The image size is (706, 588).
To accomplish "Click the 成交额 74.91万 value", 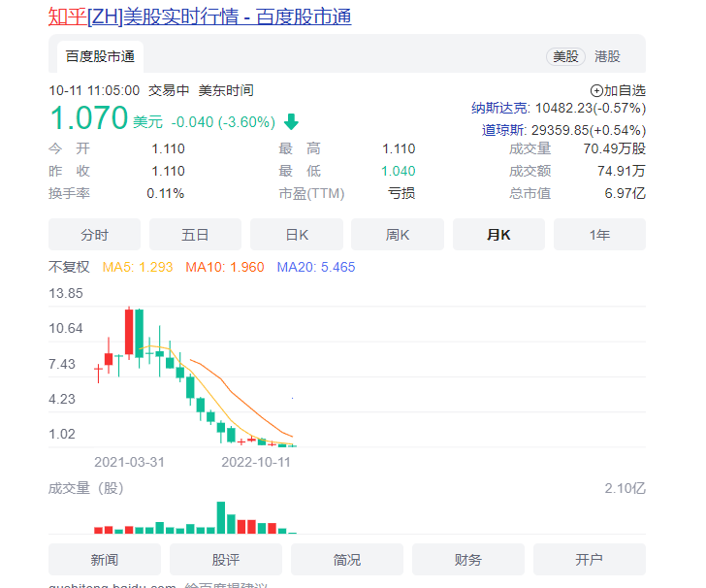I will click(622, 171).
